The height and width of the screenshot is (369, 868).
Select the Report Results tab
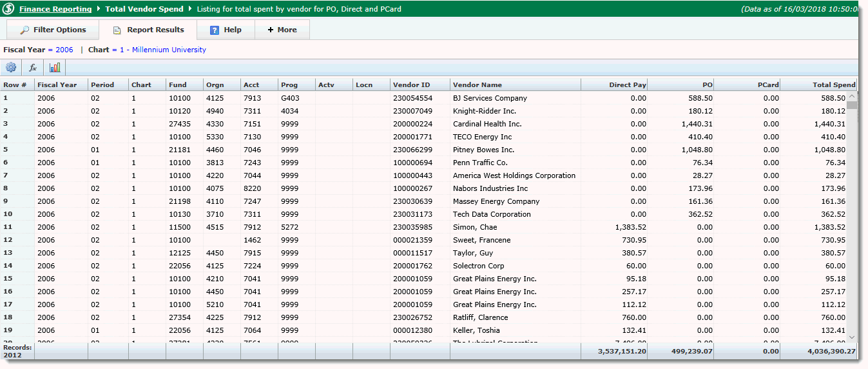tap(148, 30)
